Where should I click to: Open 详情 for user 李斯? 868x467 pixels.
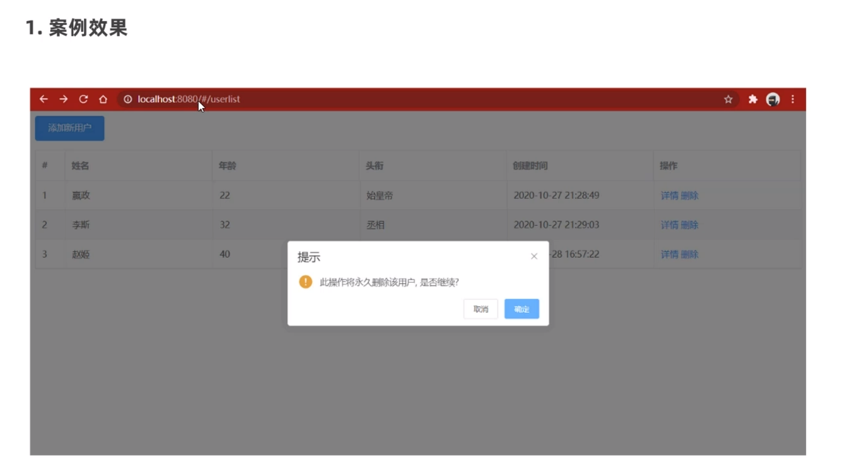click(668, 225)
